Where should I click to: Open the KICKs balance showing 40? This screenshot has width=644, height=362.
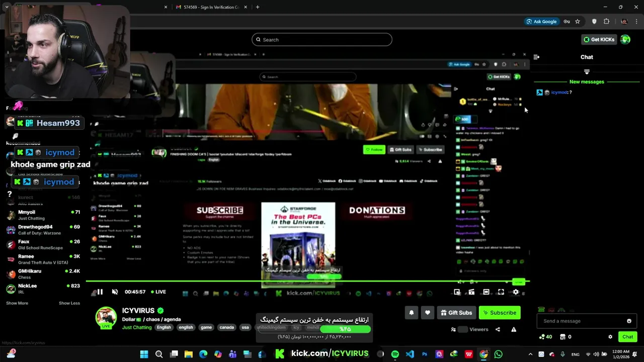coord(545,337)
